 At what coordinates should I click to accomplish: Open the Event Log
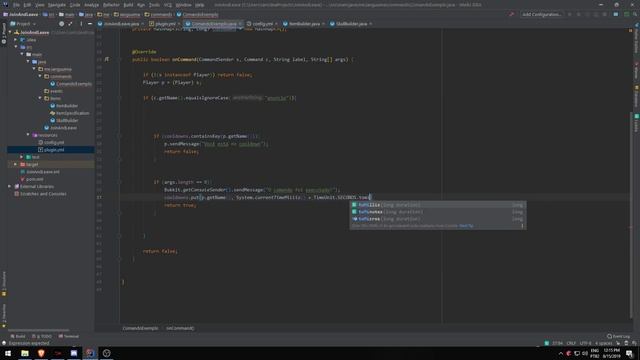[618, 336]
